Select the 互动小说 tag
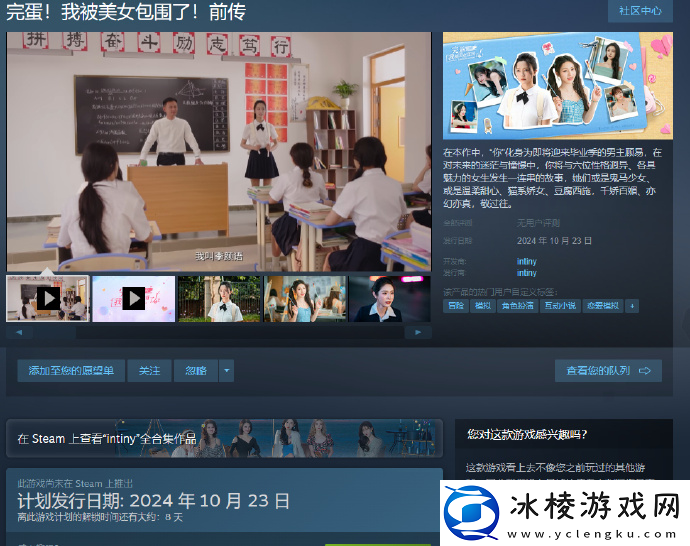This screenshot has width=690, height=546. tap(560, 306)
